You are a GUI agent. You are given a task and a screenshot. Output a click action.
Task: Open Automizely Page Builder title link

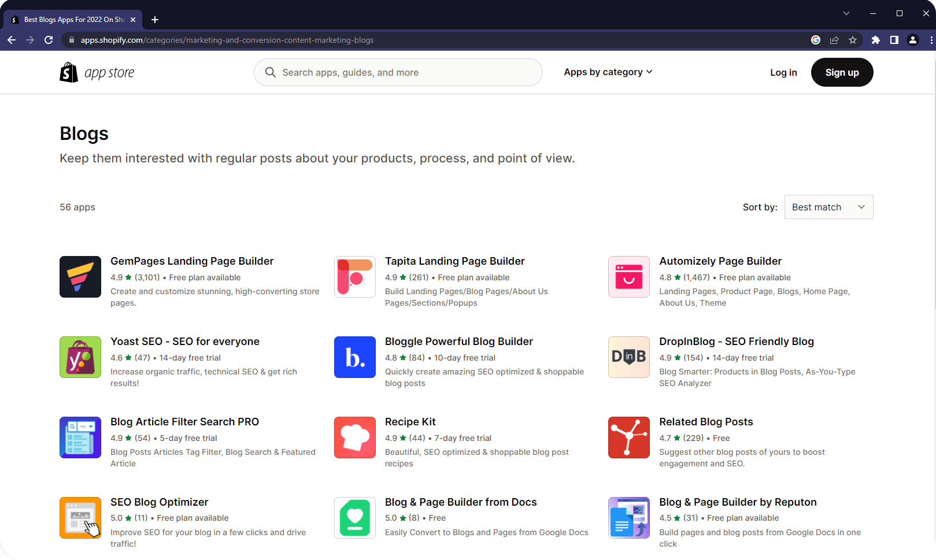pos(720,261)
